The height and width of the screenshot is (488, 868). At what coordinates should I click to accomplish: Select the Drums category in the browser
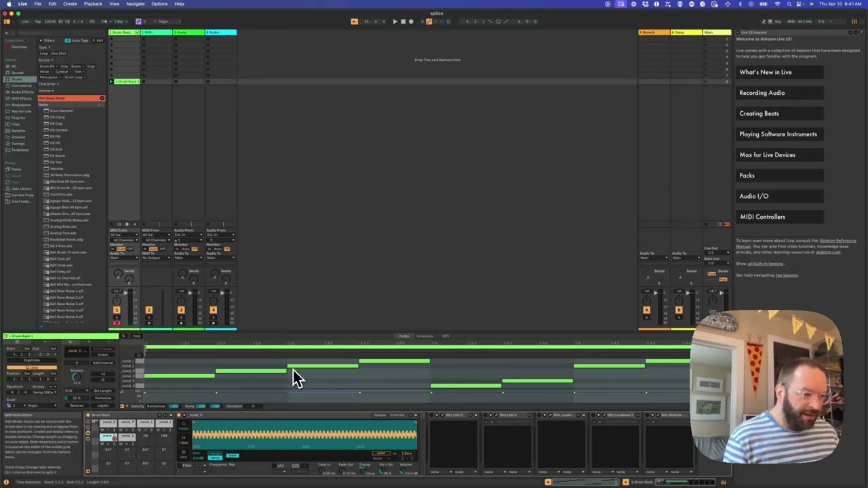click(x=16, y=79)
